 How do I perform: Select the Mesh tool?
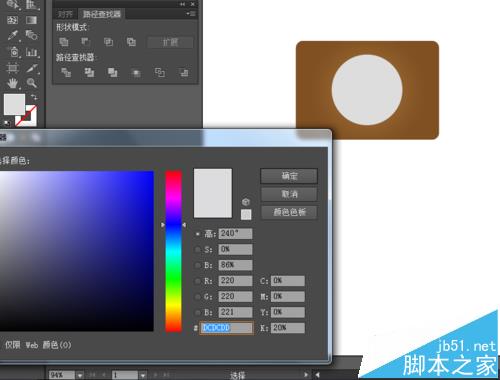coord(13,20)
